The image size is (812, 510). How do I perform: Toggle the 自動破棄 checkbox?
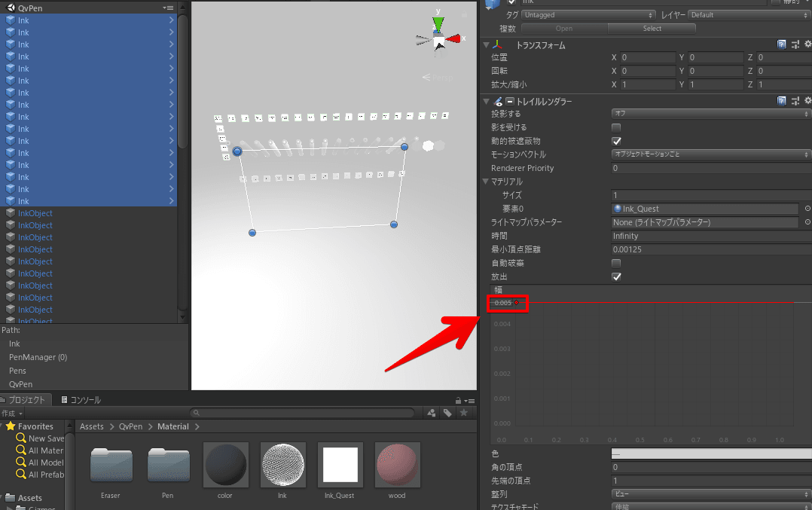[x=616, y=263]
